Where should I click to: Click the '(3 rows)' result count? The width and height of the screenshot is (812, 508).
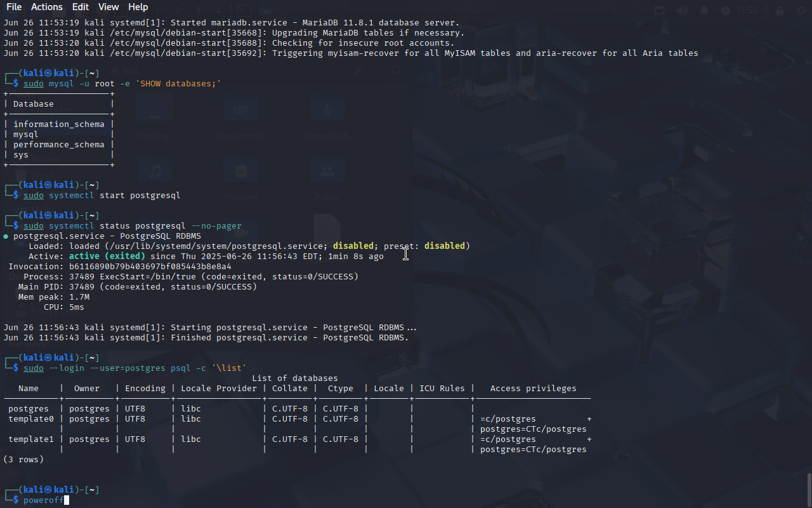point(23,460)
